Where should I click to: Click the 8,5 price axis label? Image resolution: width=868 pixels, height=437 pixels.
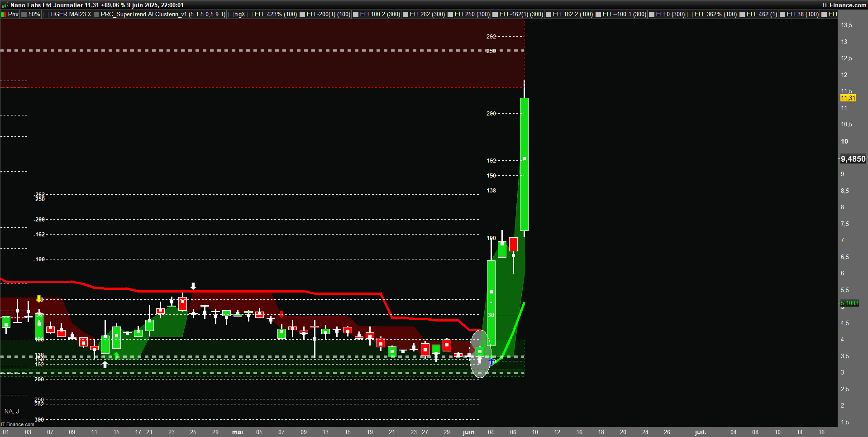(x=845, y=191)
